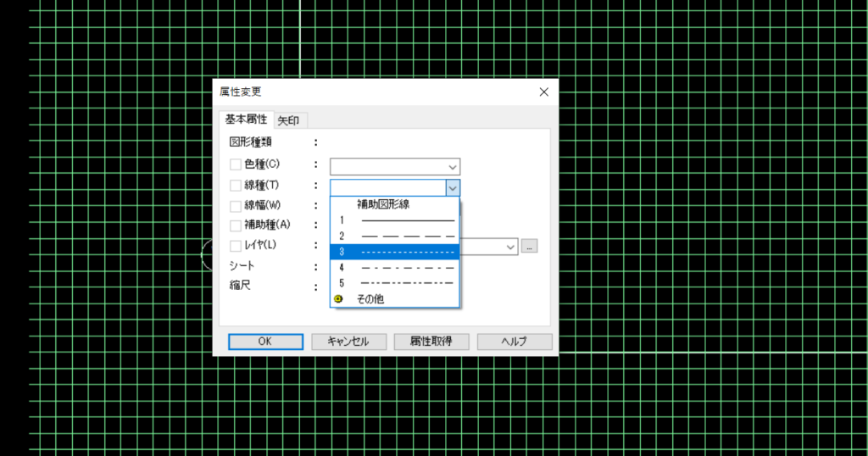This screenshot has width=868, height=456.
Task: Click the 属性取得 button
Action: pyautogui.click(x=431, y=342)
